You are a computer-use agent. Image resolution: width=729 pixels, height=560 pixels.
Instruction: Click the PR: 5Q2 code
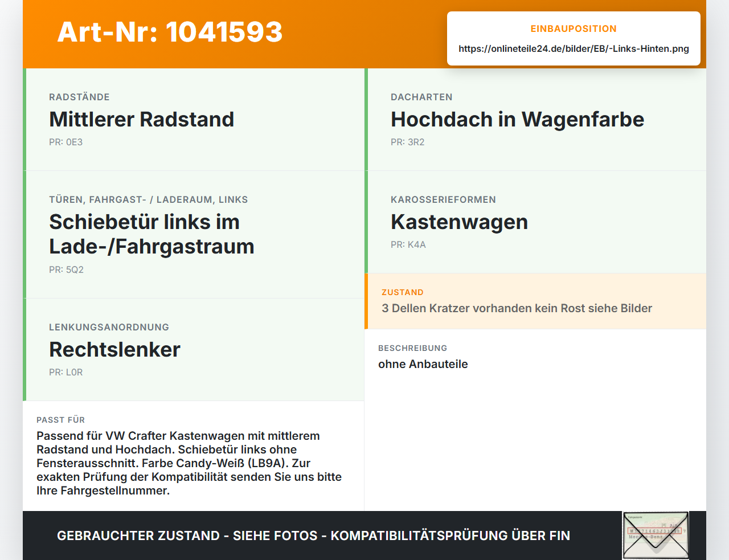(66, 269)
